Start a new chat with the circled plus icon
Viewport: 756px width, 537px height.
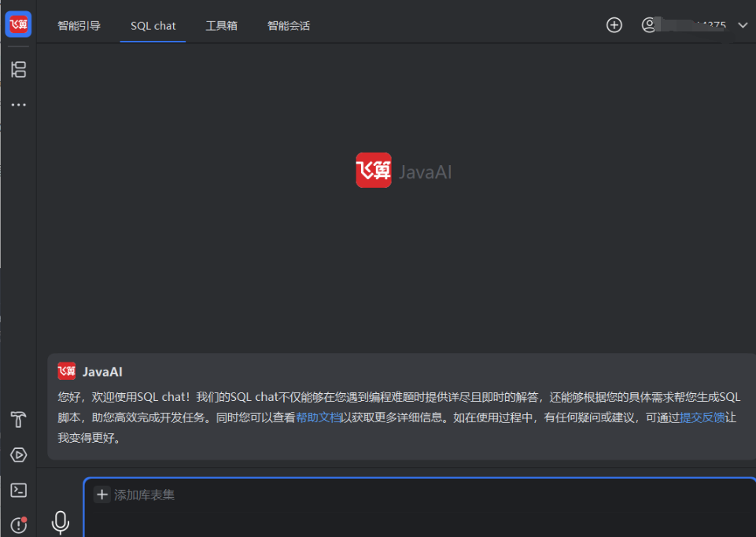click(x=614, y=25)
